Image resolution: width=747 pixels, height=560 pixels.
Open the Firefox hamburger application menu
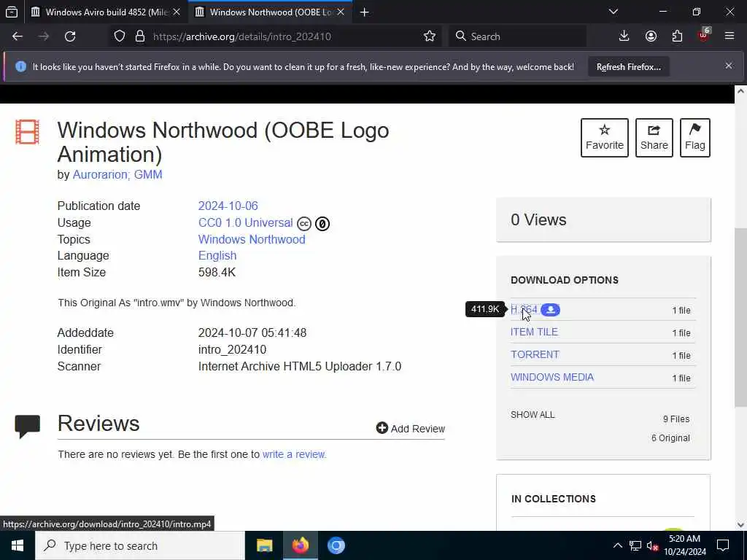coord(729,36)
